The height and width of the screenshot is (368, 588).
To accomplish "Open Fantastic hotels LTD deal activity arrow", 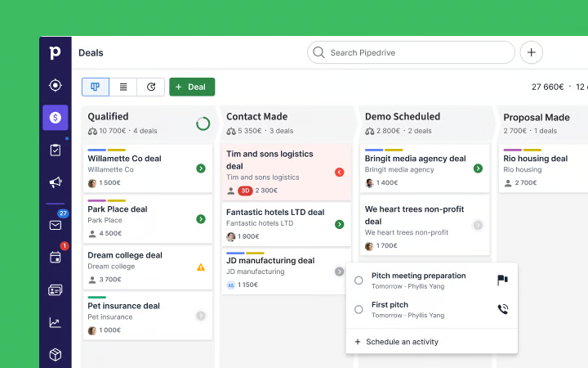I will 340,225.
